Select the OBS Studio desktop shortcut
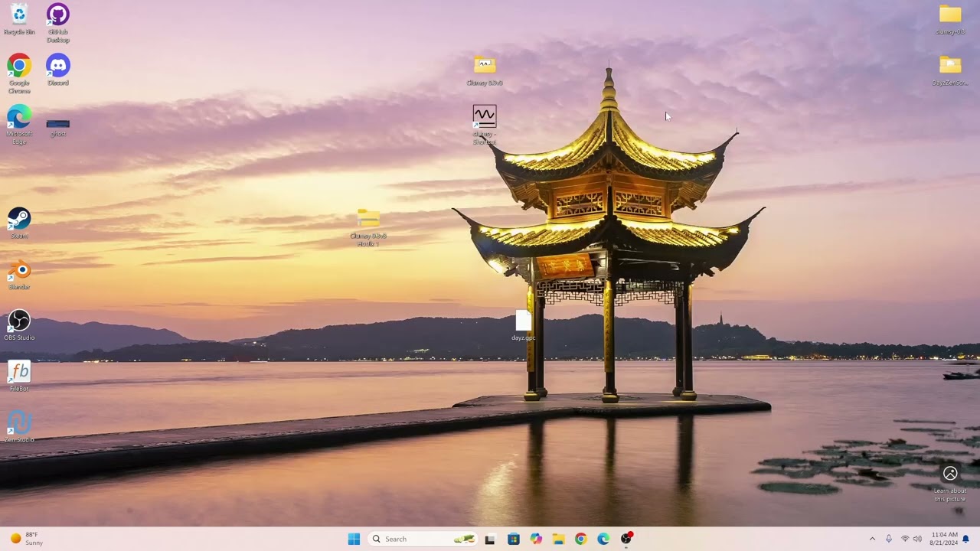This screenshot has width=980, height=551. point(19,324)
